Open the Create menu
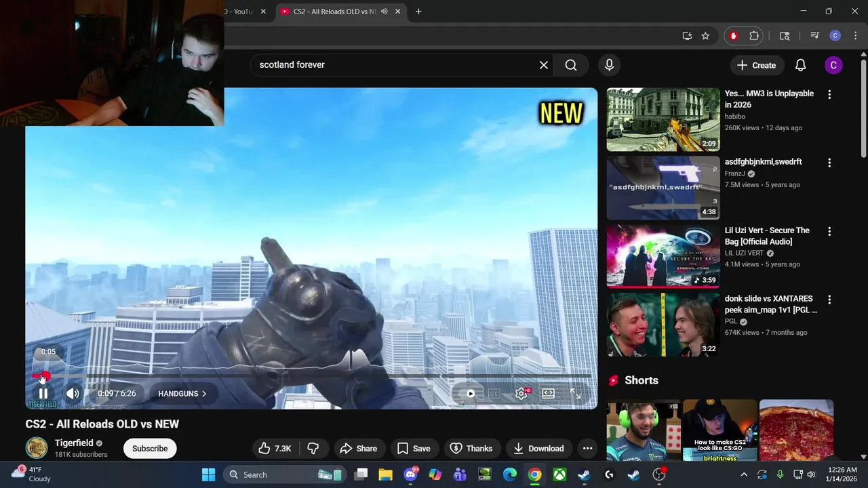The width and height of the screenshot is (868, 488). tap(756, 65)
